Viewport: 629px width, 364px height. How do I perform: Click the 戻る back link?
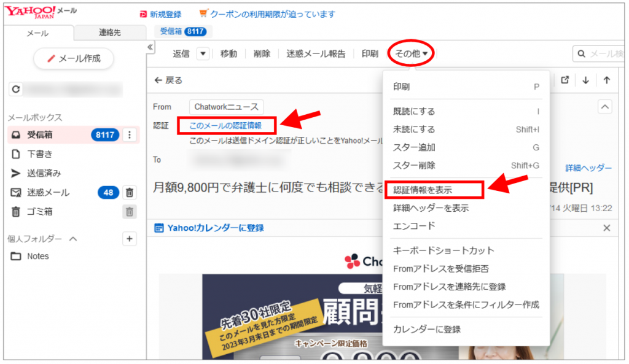click(168, 80)
